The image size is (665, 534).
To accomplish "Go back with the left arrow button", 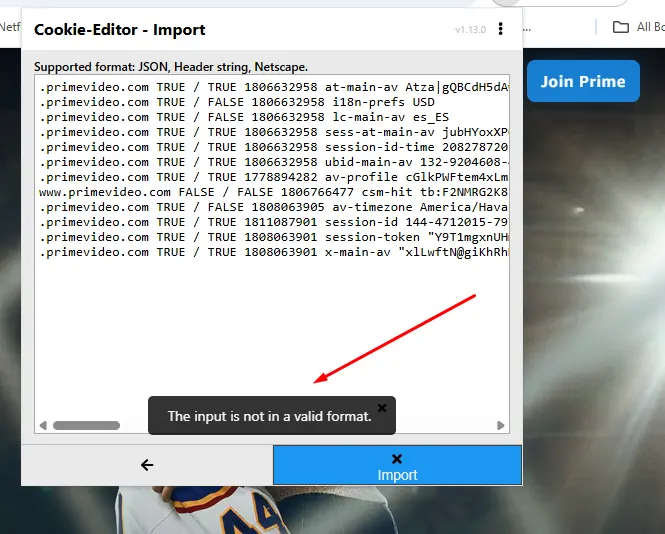I will click(147, 465).
